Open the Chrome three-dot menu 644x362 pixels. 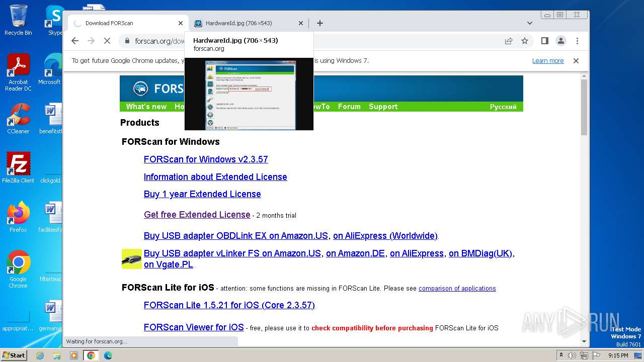point(577,41)
